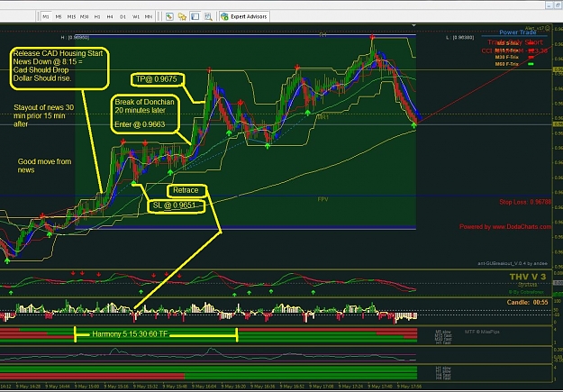Image resolution: width=563 pixels, height=392 pixels.
Task: Click the Powered by www.DodaCharts.com text
Action: pos(505,227)
